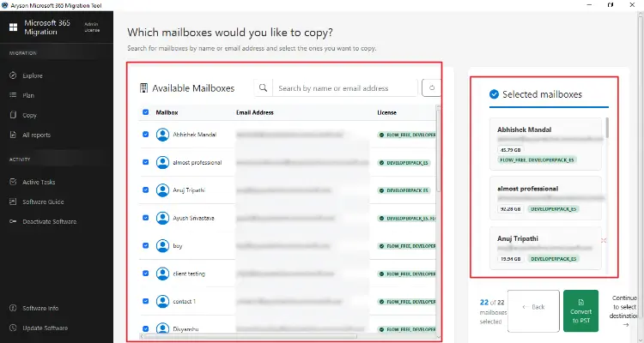Open the All reports document icon
644x343 pixels.
[13, 135]
